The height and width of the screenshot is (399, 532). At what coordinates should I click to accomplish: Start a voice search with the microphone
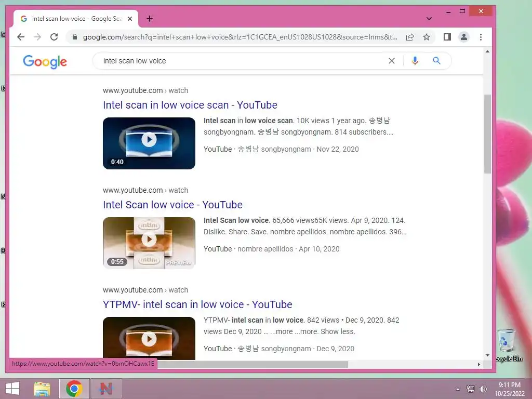pyautogui.click(x=415, y=61)
